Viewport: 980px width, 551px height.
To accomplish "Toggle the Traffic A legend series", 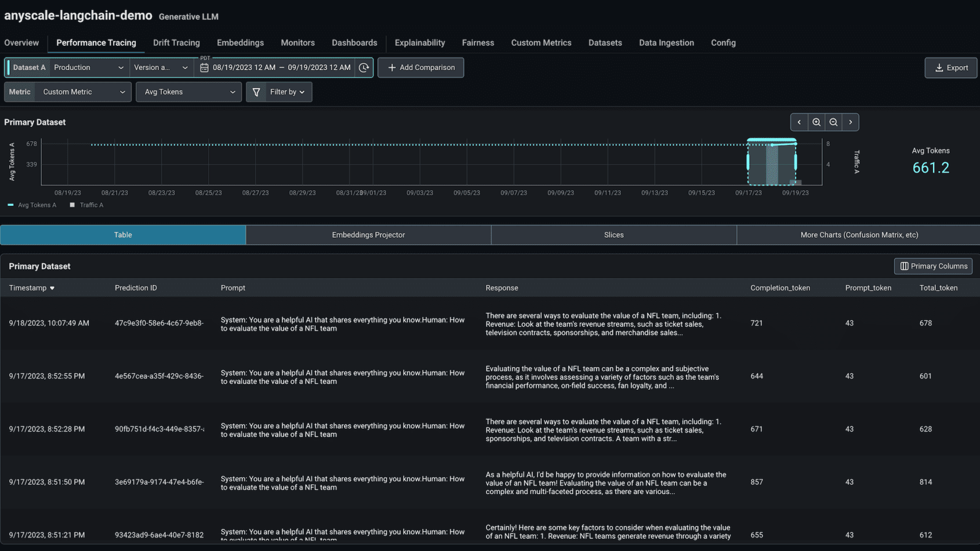I will click(x=86, y=205).
